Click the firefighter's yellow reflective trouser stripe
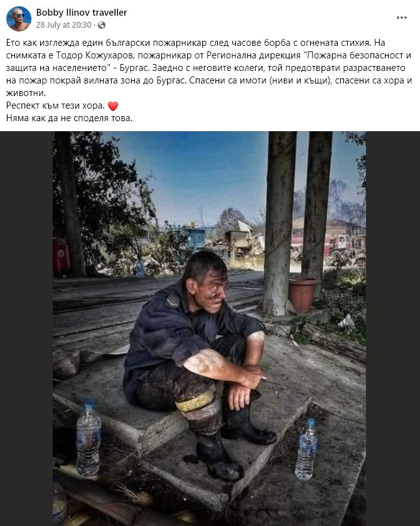 coord(197,402)
